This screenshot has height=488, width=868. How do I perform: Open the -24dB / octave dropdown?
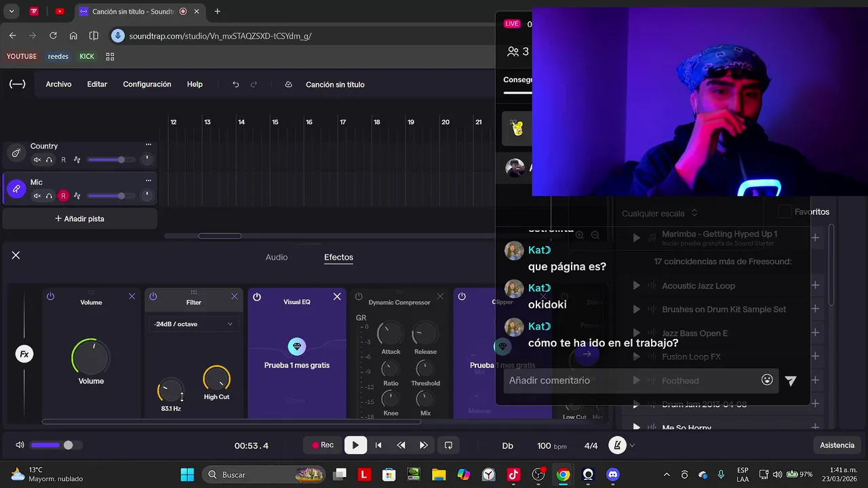click(x=193, y=324)
